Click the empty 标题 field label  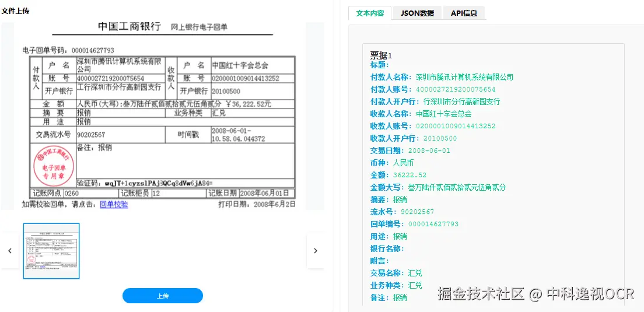coord(380,65)
